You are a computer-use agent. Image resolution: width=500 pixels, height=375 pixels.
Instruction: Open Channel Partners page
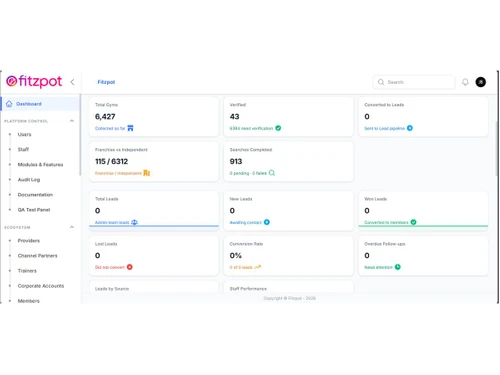pyautogui.click(x=37, y=256)
